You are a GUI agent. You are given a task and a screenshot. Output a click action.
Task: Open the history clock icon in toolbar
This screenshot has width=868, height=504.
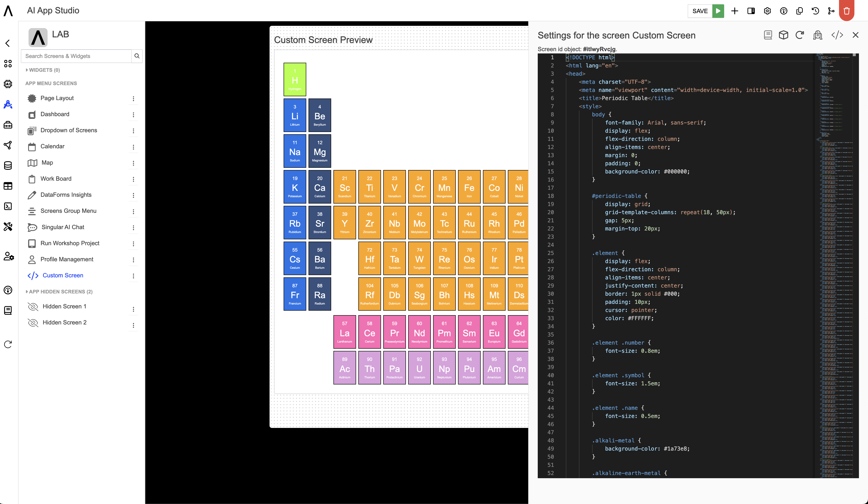tap(815, 11)
